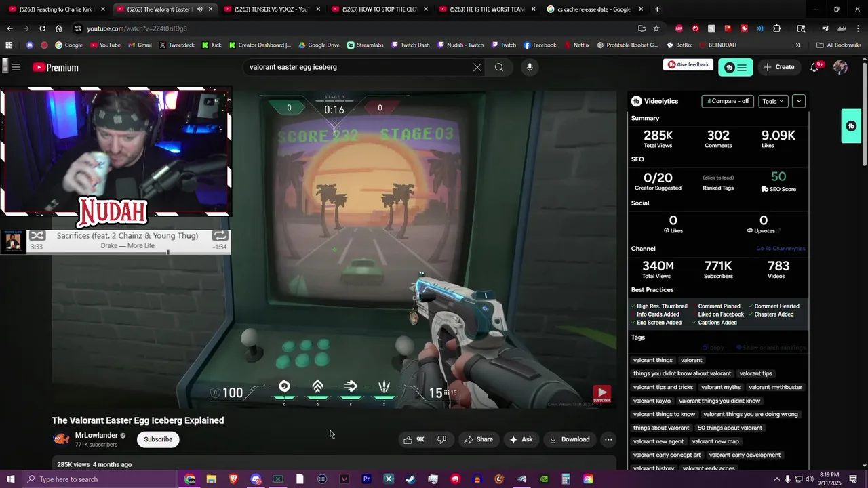This screenshot has width=868, height=488.
Task: Open Steam from the taskbar
Action: click(410, 479)
